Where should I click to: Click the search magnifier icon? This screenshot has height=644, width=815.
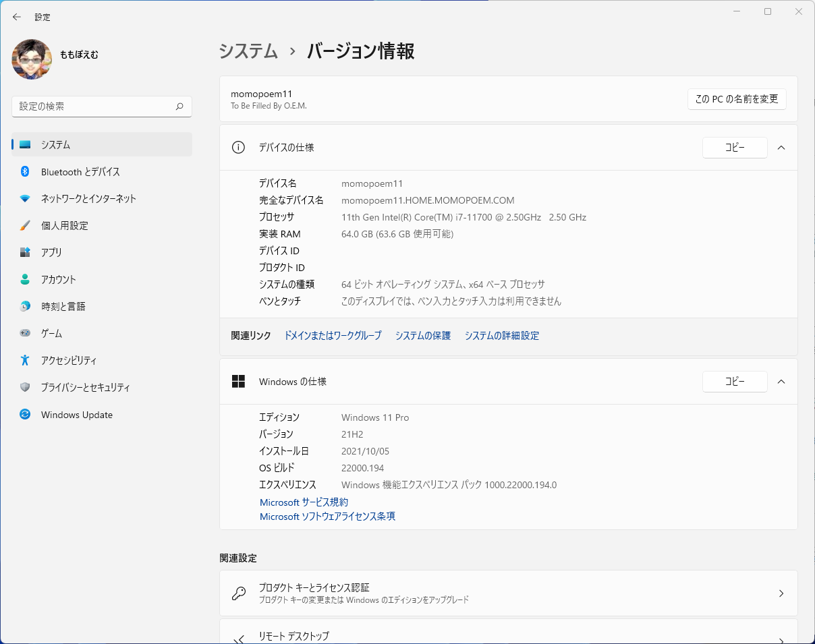pos(179,107)
